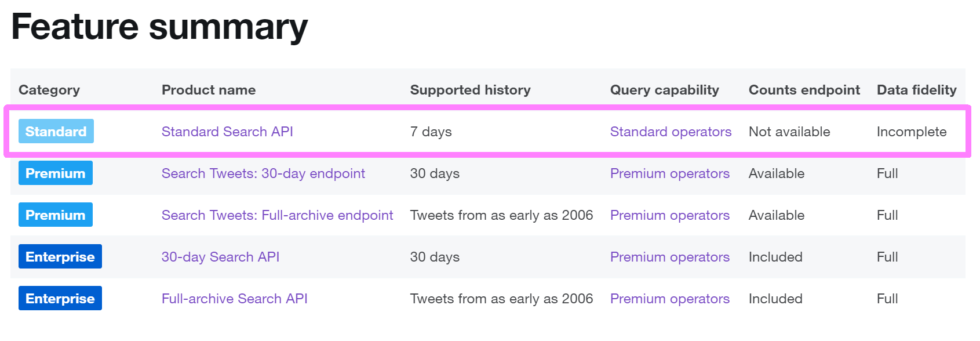
Task: Open the 30-day Search API link
Action: (x=220, y=257)
